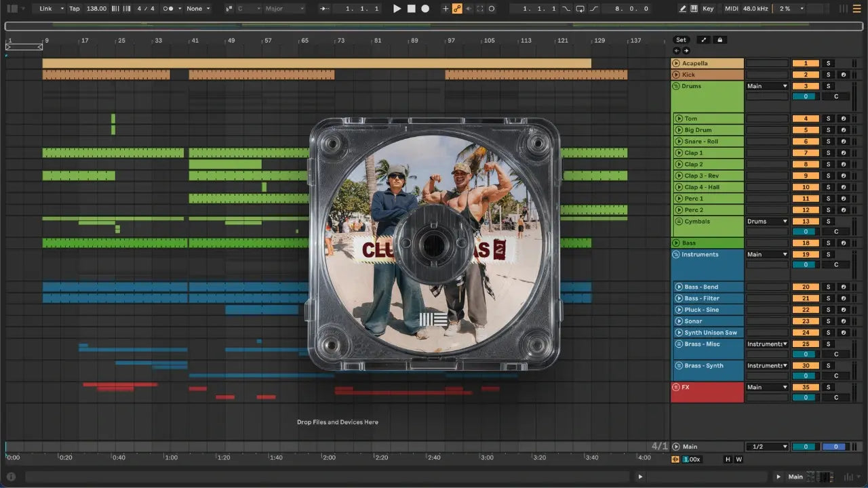
Task: Unfold the Cymbals group track
Action: [x=679, y=221]
